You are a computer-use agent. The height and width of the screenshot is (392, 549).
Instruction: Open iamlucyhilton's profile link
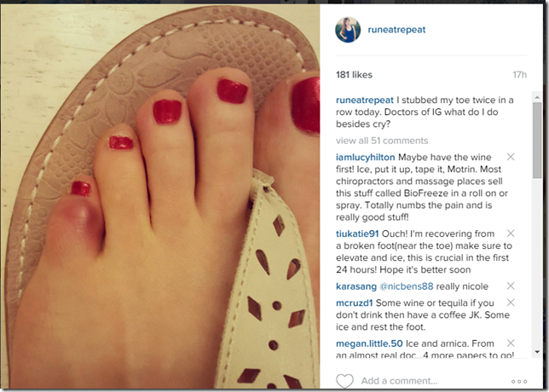click(x=365, y=158)
